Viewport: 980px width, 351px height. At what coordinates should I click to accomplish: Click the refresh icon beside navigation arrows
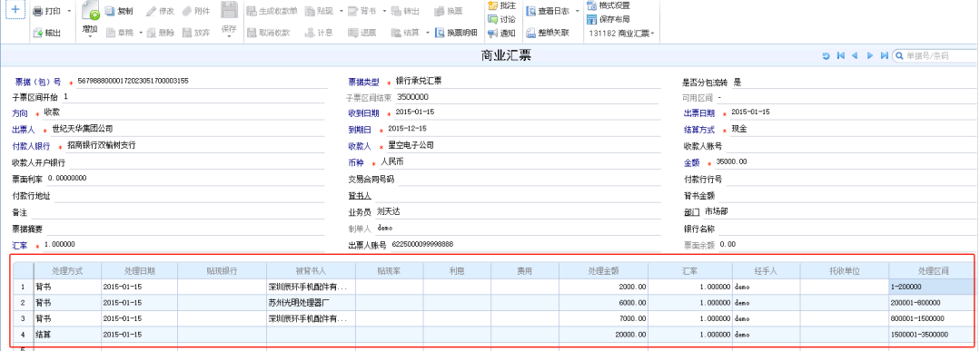coord(826,56)
